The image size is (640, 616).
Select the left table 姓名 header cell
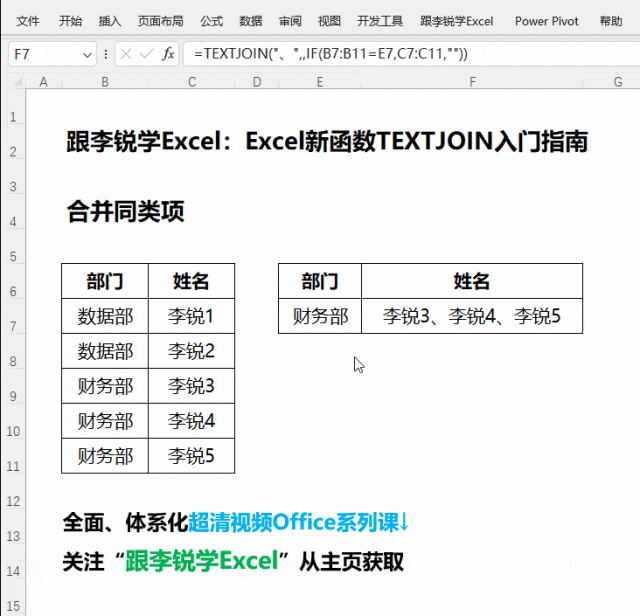(x=191, y=281)
